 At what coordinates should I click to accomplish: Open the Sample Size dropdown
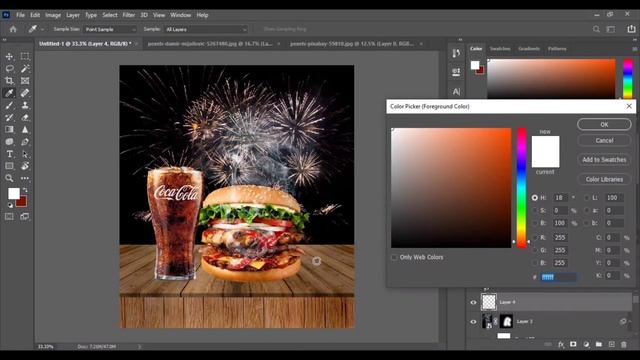tap(109, 29)
